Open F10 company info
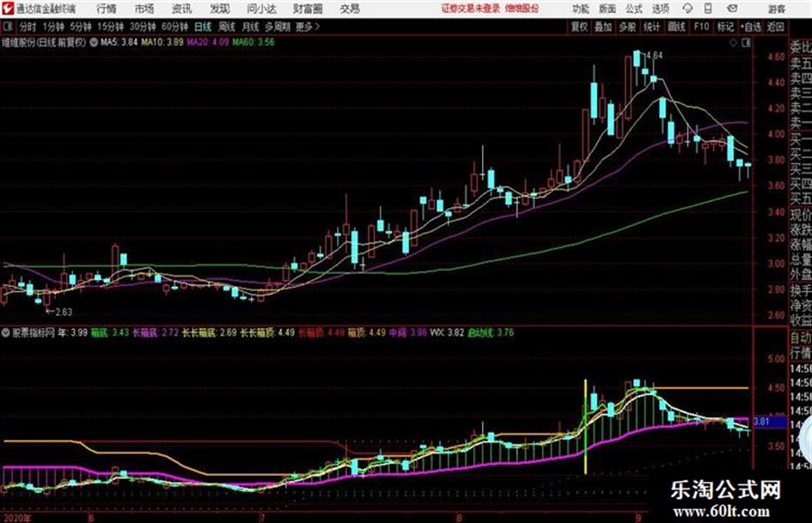The width and height of the screenshot is (812, 523). pyautogui.click(x=701, y=27)
